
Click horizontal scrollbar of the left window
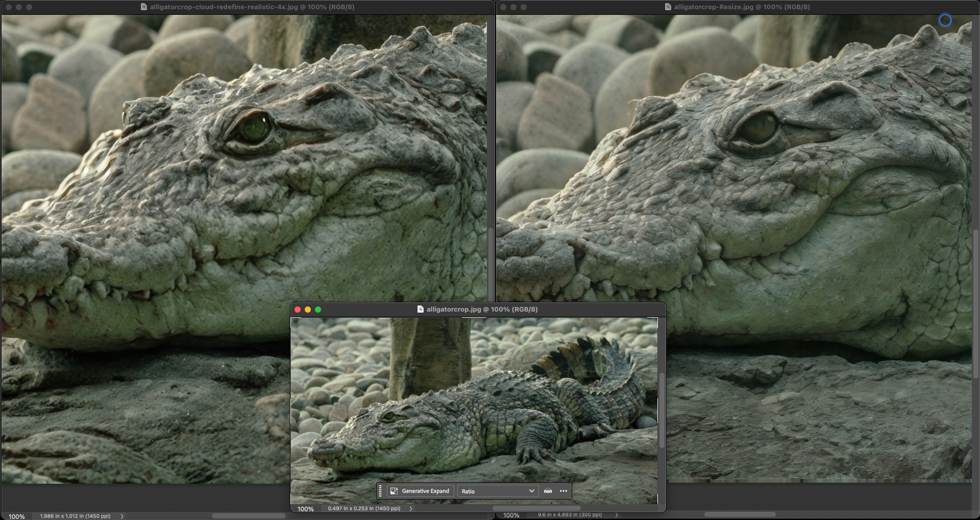click(249, 516)
